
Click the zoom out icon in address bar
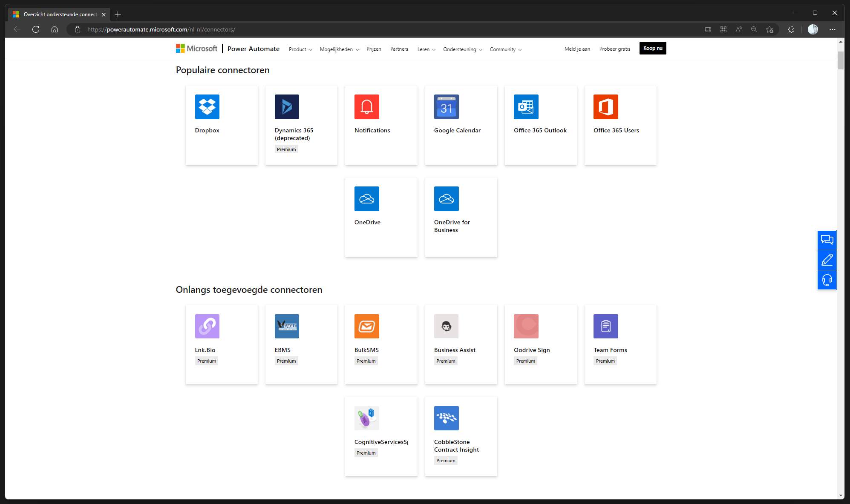click(754, 29)
